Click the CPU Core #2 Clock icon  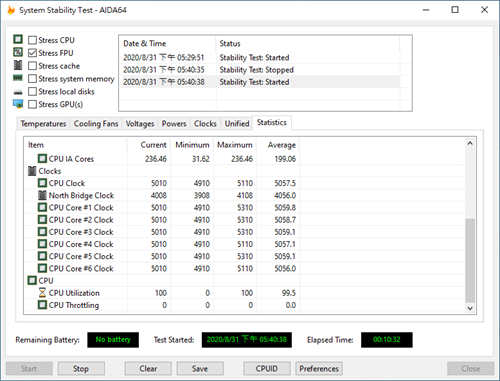(42, 220)
